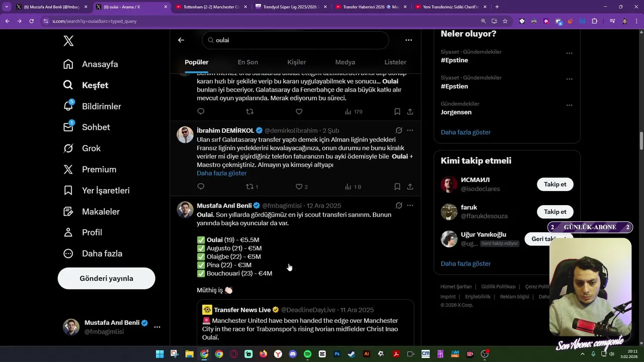Reload page with browser refresh icon
Viewport: 644px width, 362px height.
tap(31, 21)
